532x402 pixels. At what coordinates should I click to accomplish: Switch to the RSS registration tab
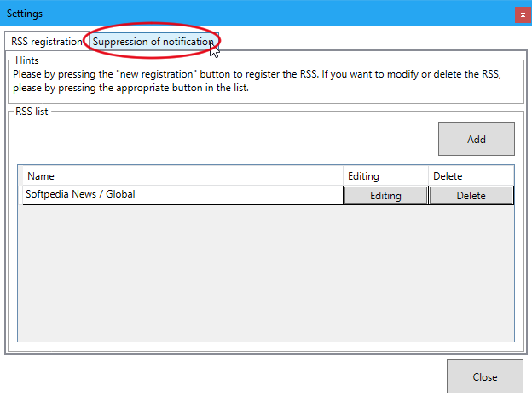coord(46,42)
